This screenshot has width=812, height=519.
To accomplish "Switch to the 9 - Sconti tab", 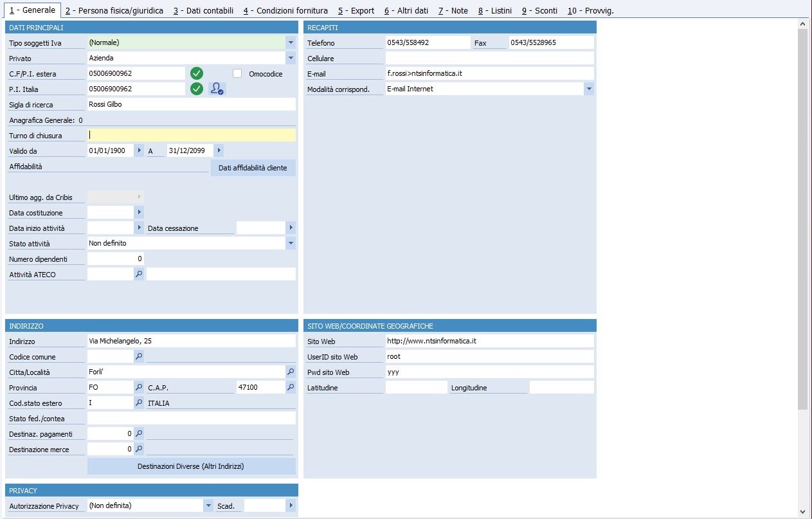I will pyautogui.click(x=539, y=11).
